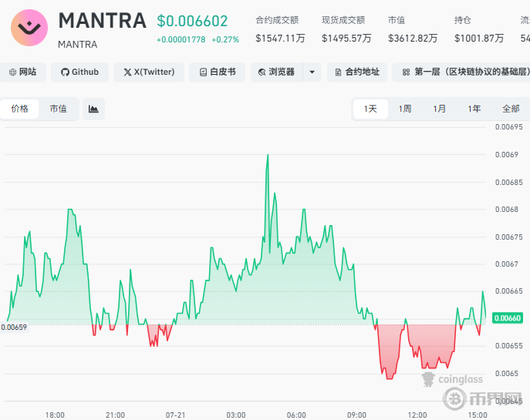Click the green 0.00660 current price label

(x=508, y=318)
